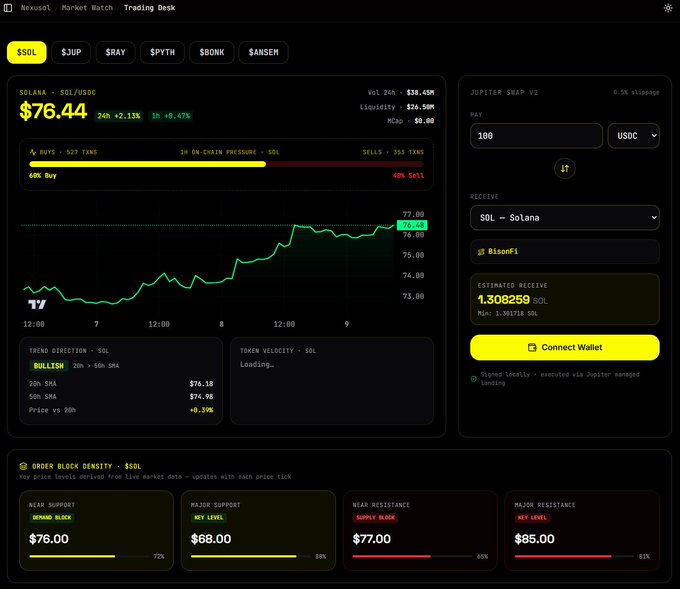Click the Vol 24h $38.45M value

tap(420, 92)
